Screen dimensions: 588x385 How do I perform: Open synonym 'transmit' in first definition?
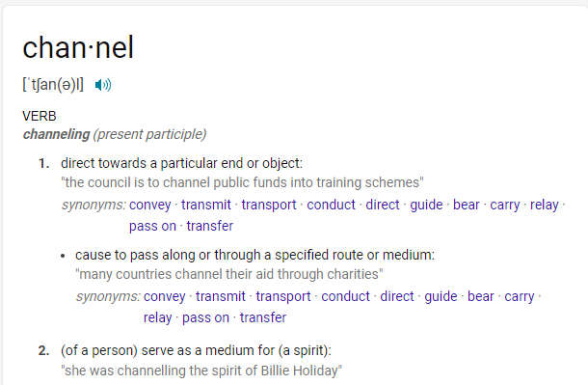(206, 205)
